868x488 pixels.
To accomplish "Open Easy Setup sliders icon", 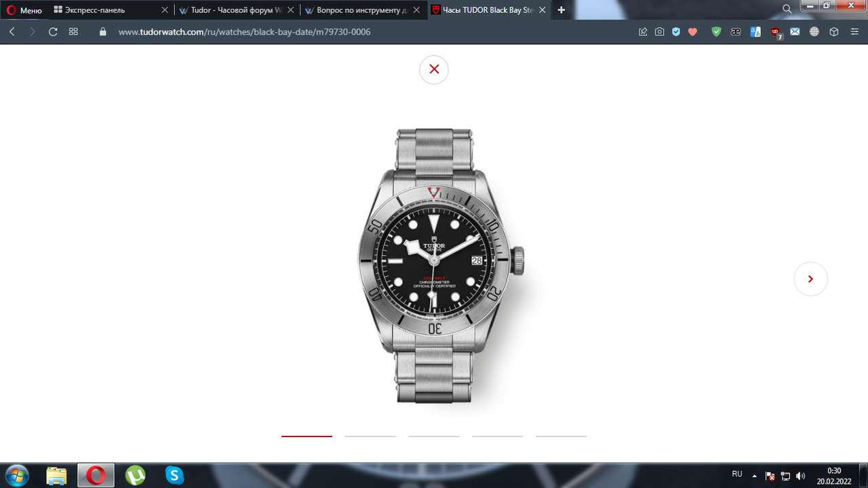I will pyautogui.click(x=854, y=32).
